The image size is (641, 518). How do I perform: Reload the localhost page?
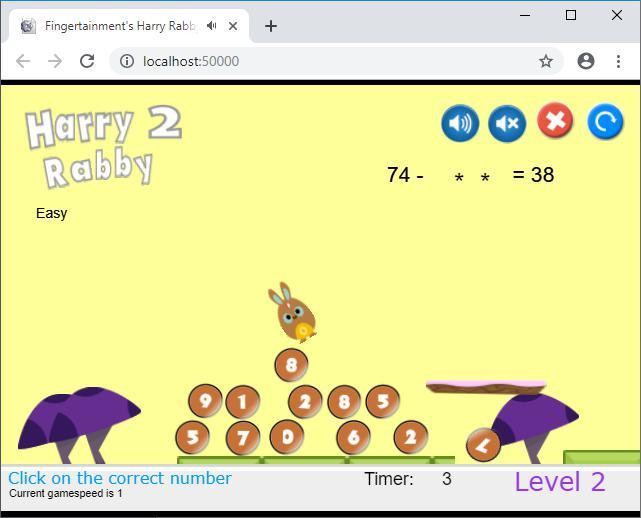pos(87,61)
